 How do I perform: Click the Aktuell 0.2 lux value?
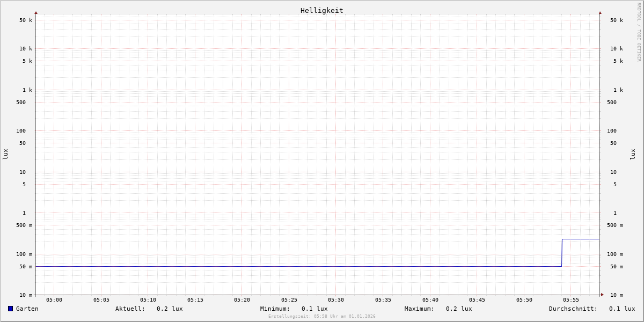[x=170, y=309]
